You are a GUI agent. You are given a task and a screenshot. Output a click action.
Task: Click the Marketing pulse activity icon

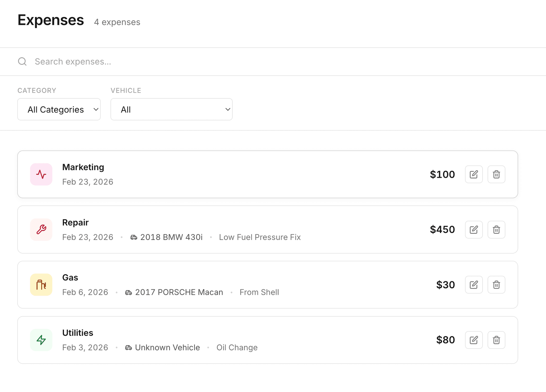[x=41, y=174]
